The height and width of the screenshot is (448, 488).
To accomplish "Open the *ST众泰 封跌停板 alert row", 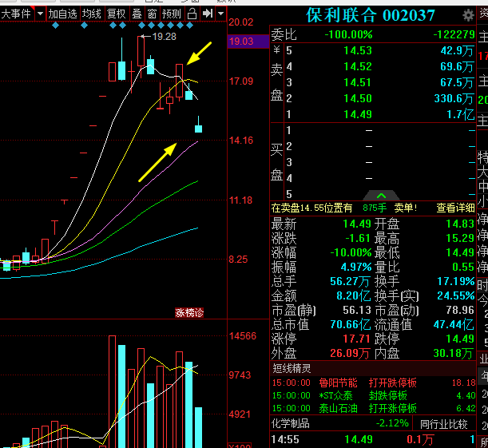I will click(373, 395).
